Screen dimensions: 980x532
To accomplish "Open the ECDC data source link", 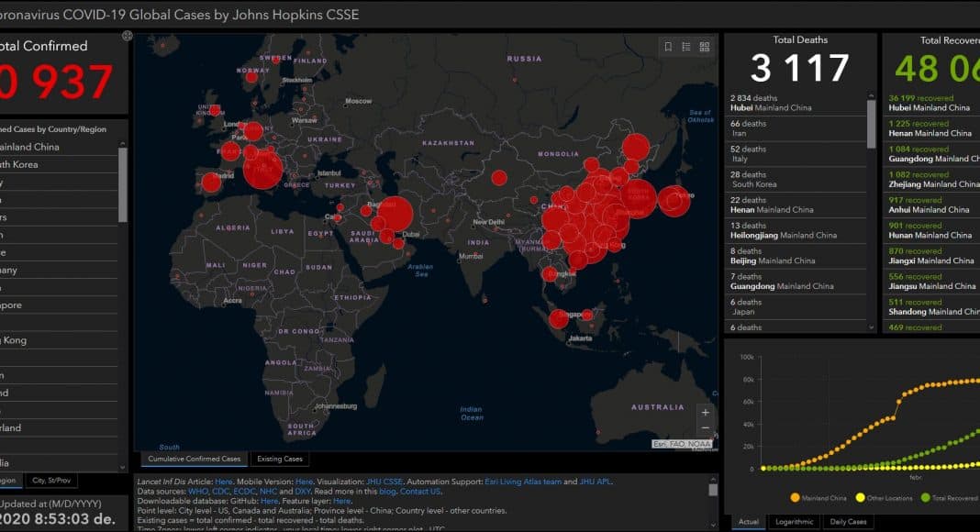I will pos(244,492).
